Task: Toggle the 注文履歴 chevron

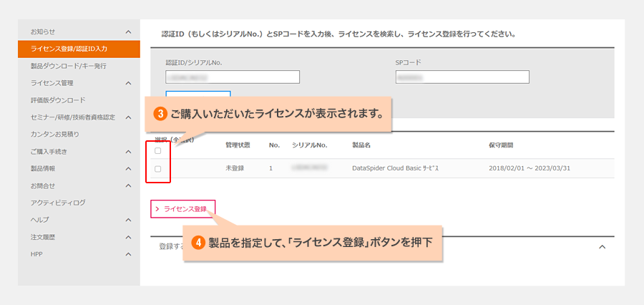Action: click(x=128, y=237)
